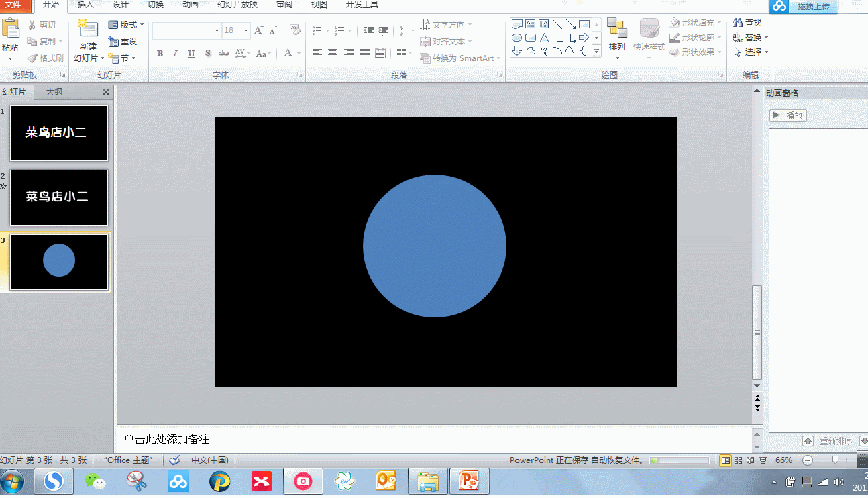Screen dimensions: 868x498
Task: Click the increase font size icon
Action: coord(258,30)
